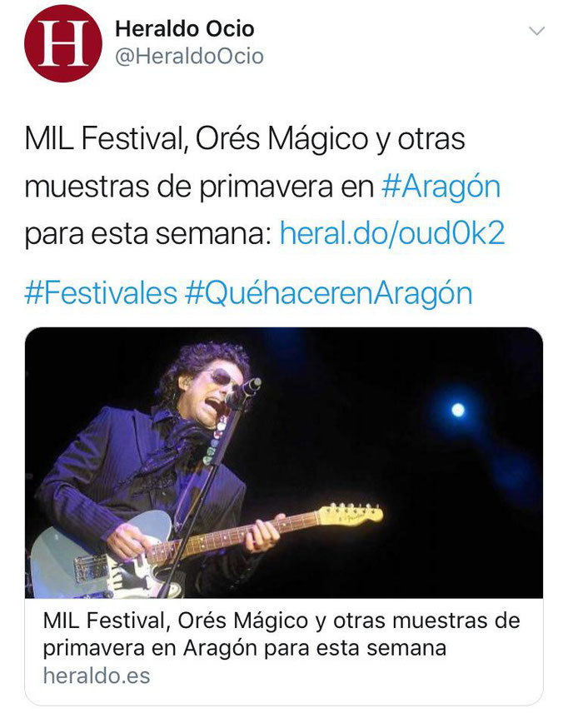568x728 pixels.
Task: Open the guitarist concert photo preview
Action: click(283, 462)
